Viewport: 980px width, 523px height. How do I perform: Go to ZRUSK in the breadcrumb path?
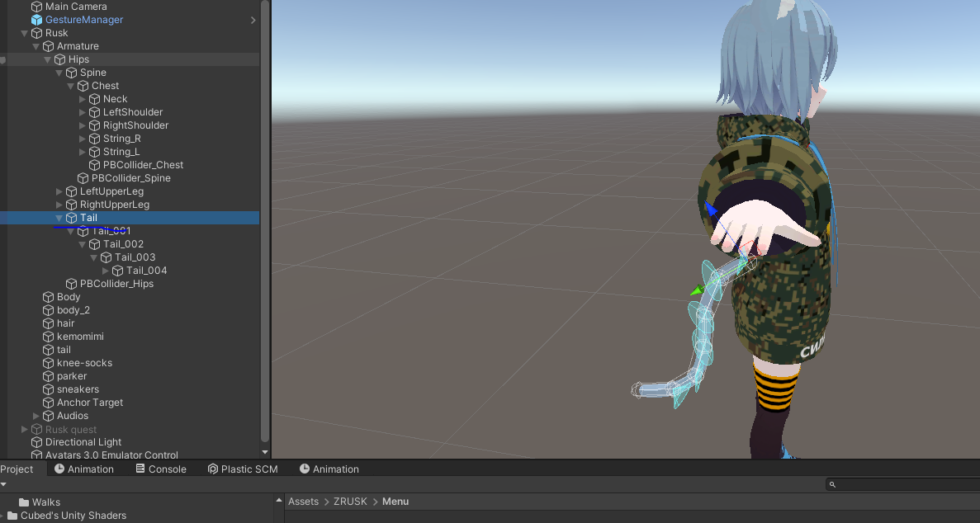coord(350,502)
